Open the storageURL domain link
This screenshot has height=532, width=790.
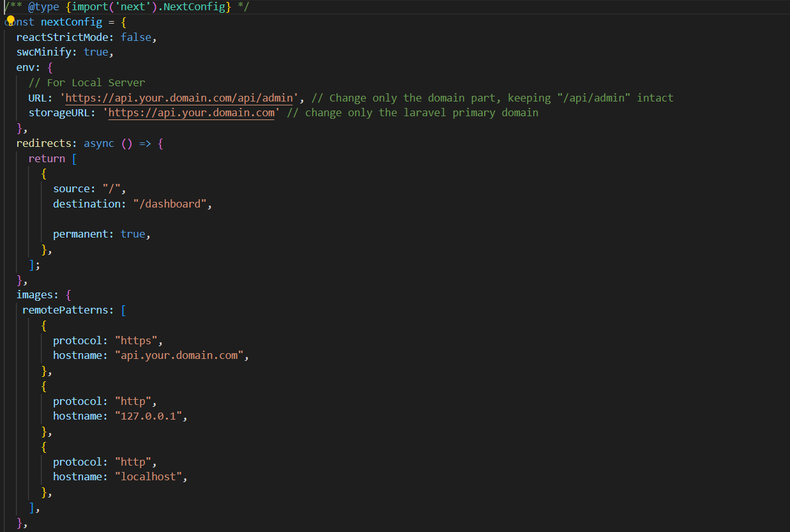click(x=192, y=113)
